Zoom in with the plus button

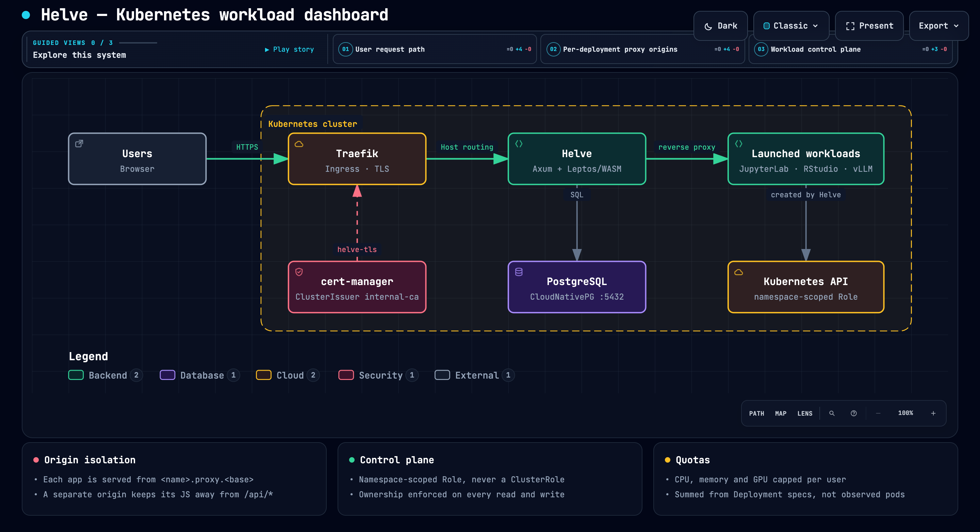933,413
